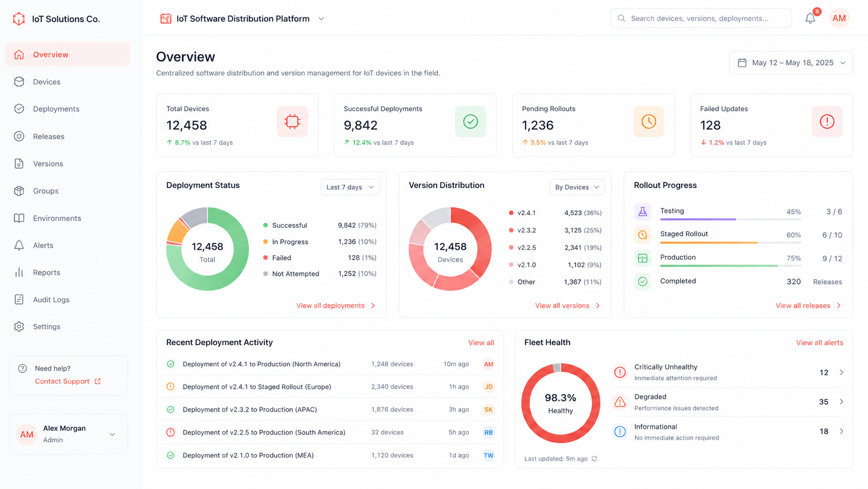Click the Successful Deployments checkmark icon
Screen dimensions: 868x489
pos(470,122)
